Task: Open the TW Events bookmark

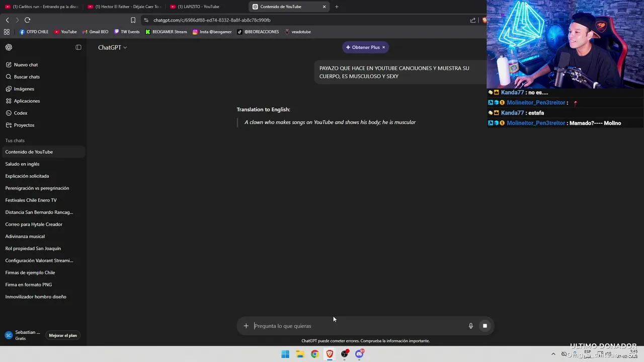Action: point(127,32)
